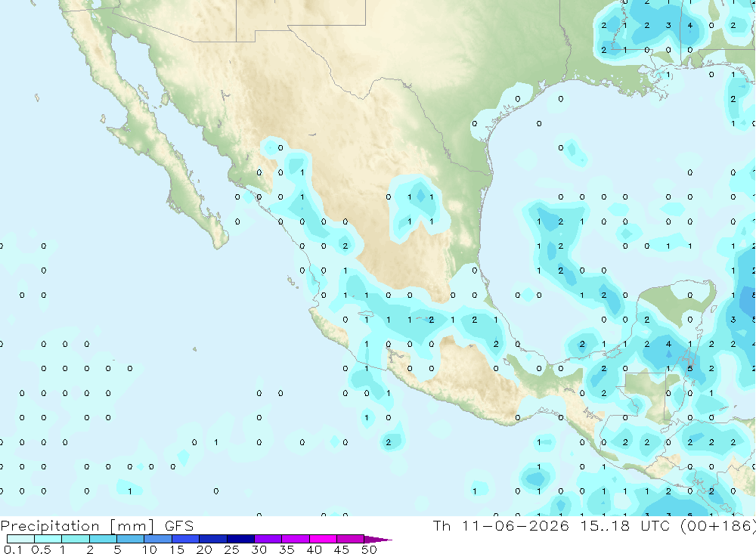Click the legend label "35"

287,549
